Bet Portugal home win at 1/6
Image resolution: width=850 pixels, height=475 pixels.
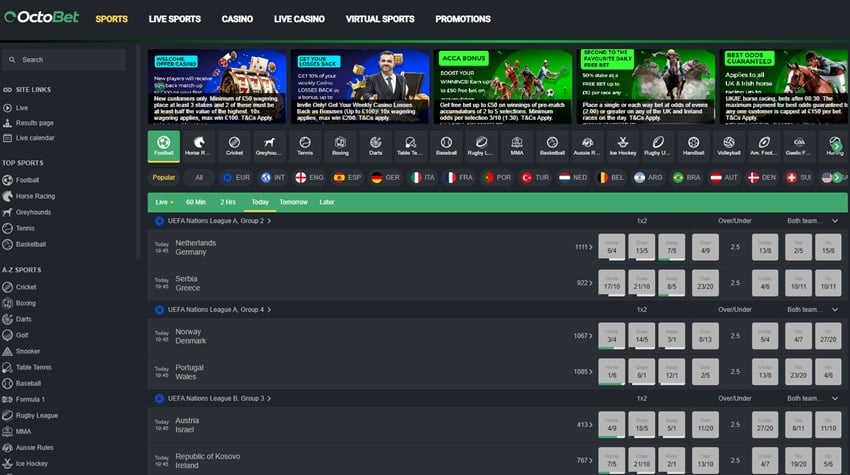click(x=611, y=372)
